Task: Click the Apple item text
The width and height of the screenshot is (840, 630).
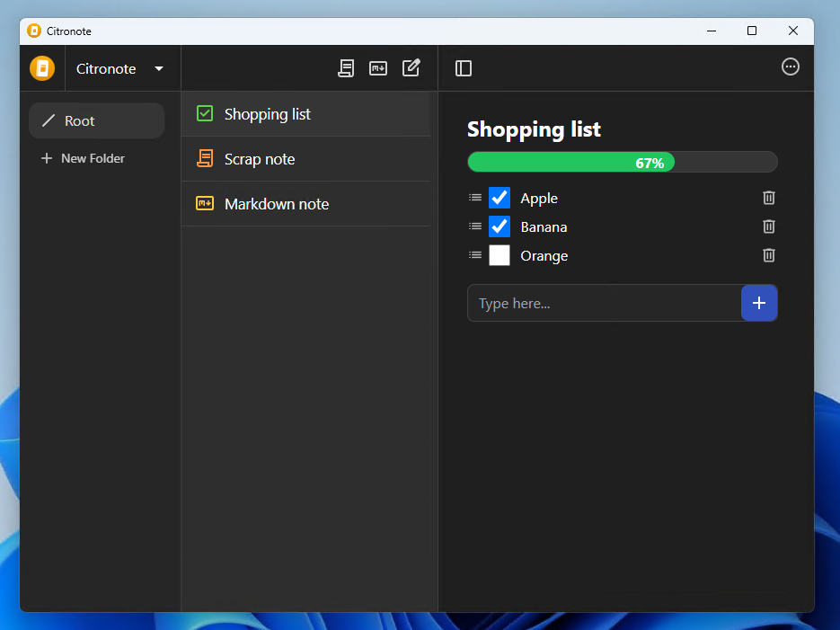Action: click(539, 199)
